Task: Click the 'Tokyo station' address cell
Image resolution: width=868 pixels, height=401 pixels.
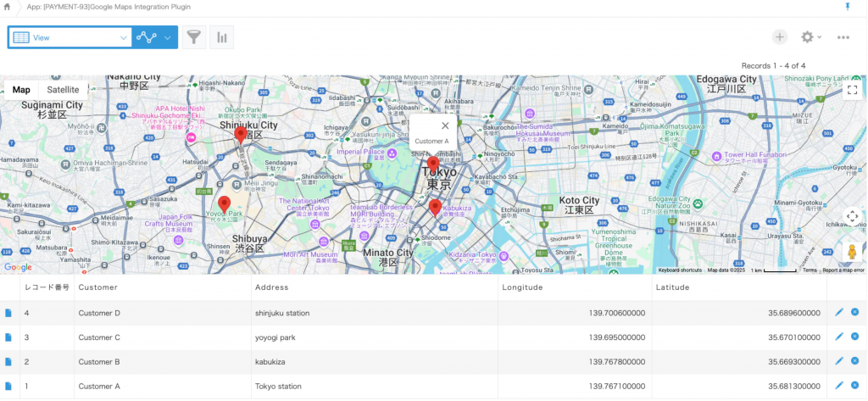Action: click(x=374, y=386)
